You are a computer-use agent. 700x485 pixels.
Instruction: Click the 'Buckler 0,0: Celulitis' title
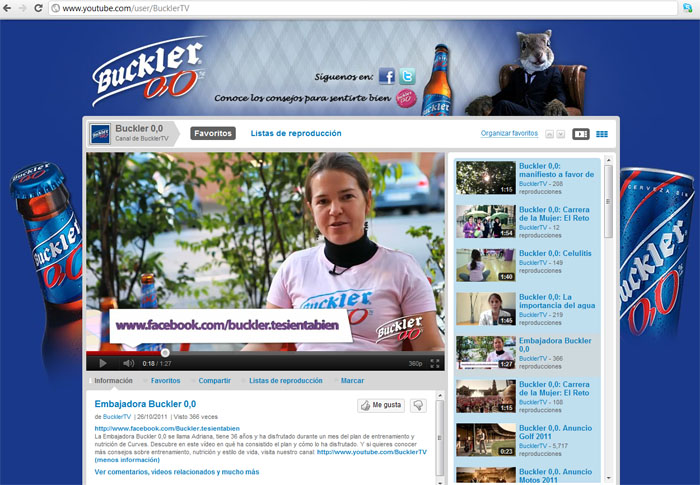click(555, 253)
